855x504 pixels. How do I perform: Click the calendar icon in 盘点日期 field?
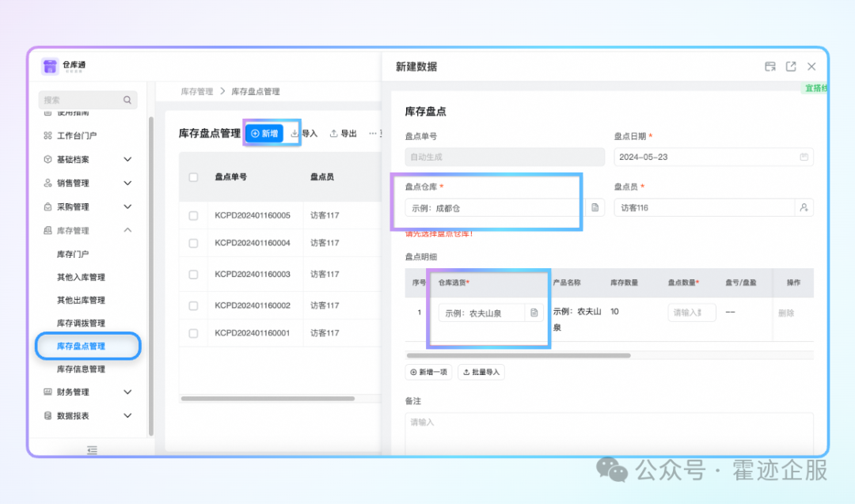(804, 157)
